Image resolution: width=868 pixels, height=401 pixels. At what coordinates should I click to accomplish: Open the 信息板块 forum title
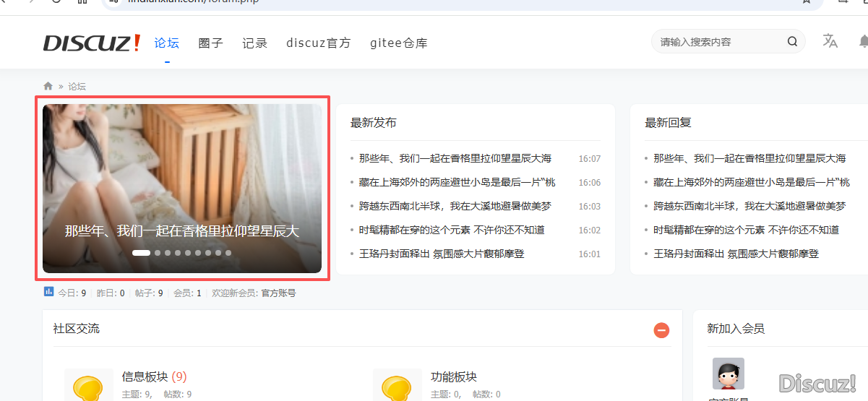click(x=145, y=376)
